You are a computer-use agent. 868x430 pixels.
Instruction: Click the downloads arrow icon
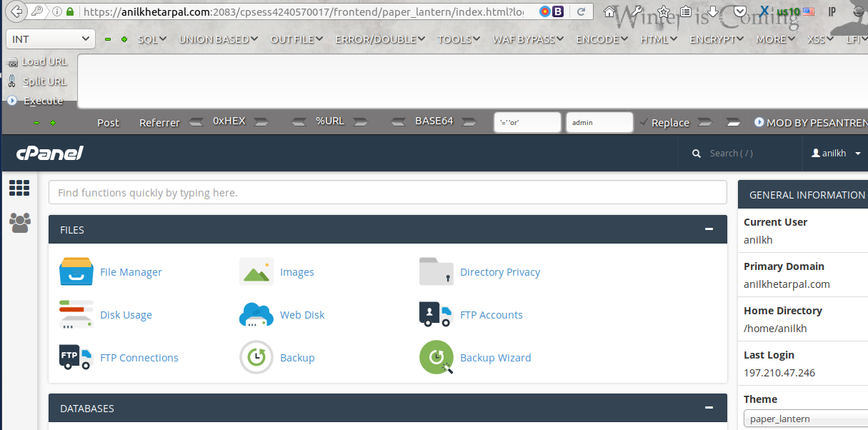pos(712,11)
